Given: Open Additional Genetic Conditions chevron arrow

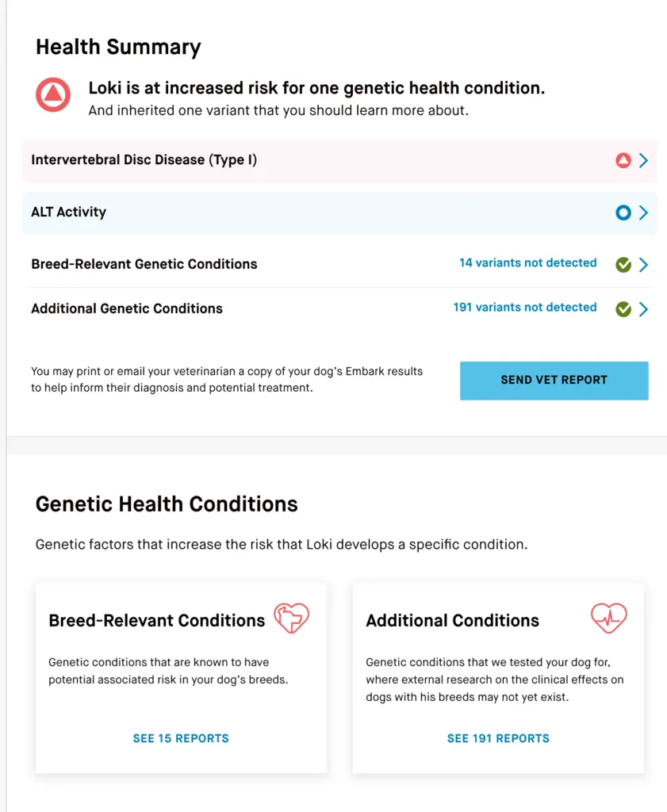Looking at the screenshot, I should (x=643, y=308).
